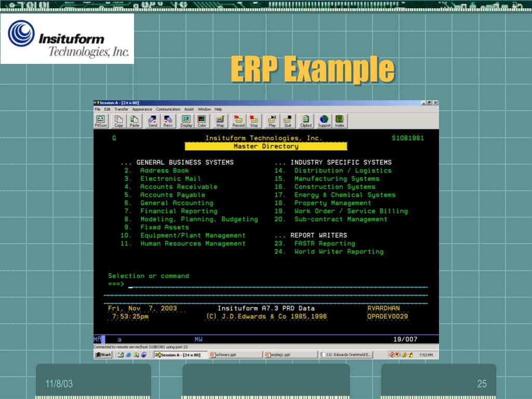Open the Transfer menu
Screen dimensions: 532x399
tap(121, 109)
